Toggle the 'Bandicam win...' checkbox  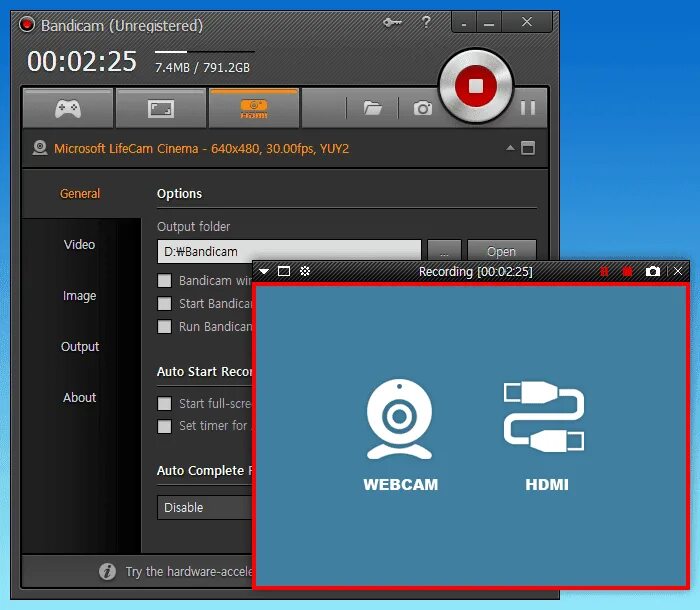[164, 280]
